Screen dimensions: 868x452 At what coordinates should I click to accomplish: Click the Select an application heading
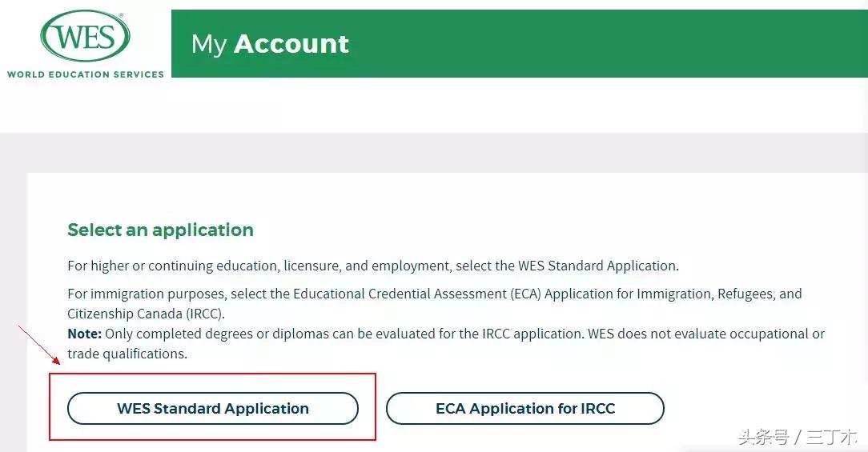[160, 230]
